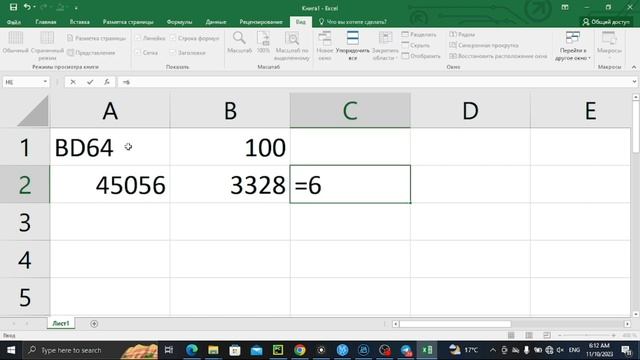This screenshot has height=360, width=640.
Task: Select the Лист1 sheet tab
Action: click(x=61, y=323)
